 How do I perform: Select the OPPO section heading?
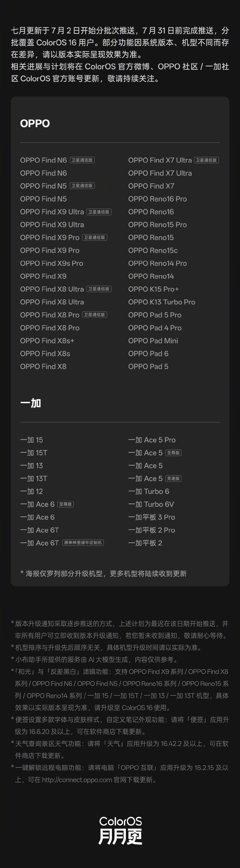click(35, 123)
